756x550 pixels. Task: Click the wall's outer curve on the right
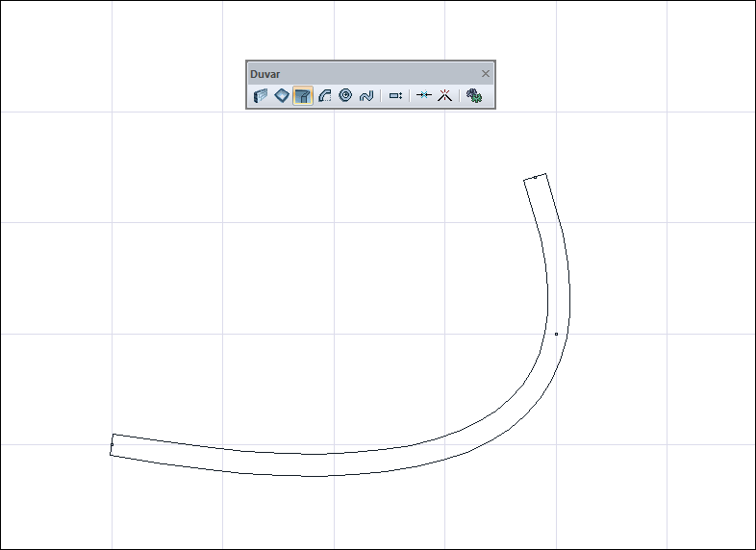coord(569,289)
